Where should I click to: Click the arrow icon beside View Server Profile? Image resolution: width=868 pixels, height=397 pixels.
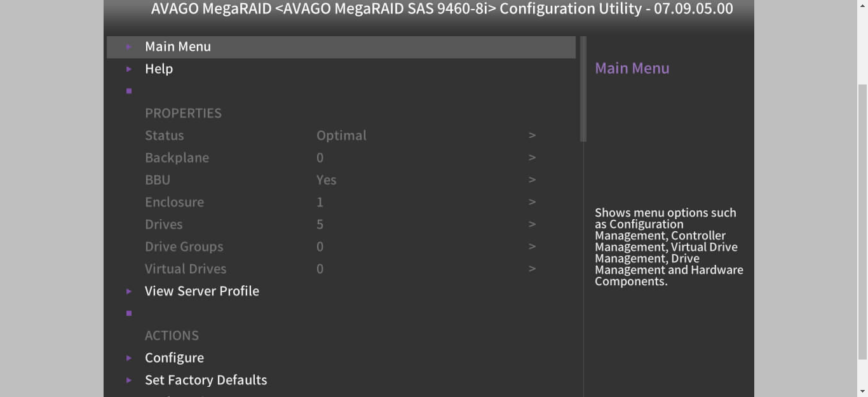click(129, 292)
